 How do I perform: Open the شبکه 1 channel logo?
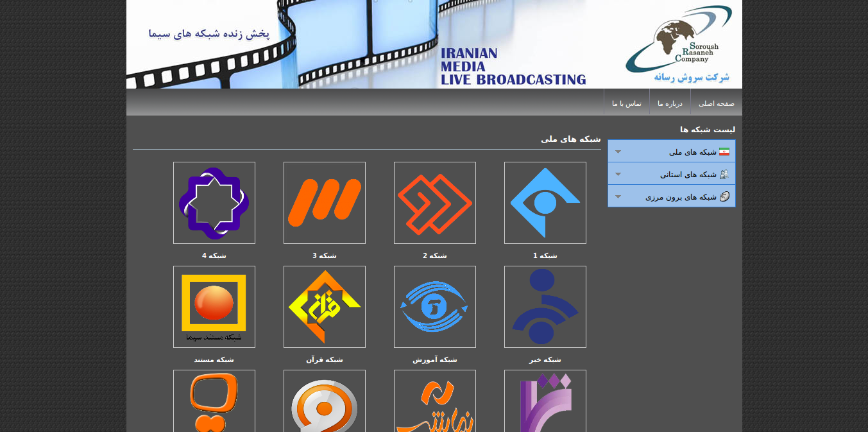click(x=545, y=203)
